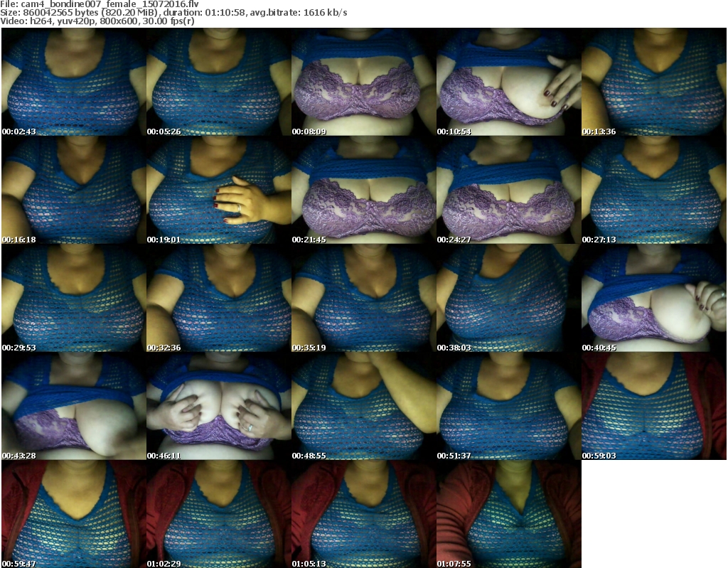Pick the frame at 00:43:28
Screen dimensions: 728x568
tap(74, 407)
